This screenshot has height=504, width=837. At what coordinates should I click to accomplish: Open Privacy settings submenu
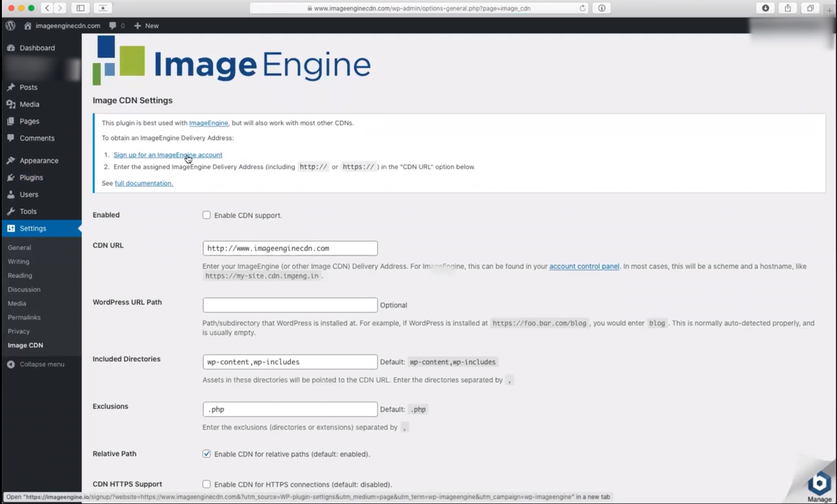click(x=19, y=331)
